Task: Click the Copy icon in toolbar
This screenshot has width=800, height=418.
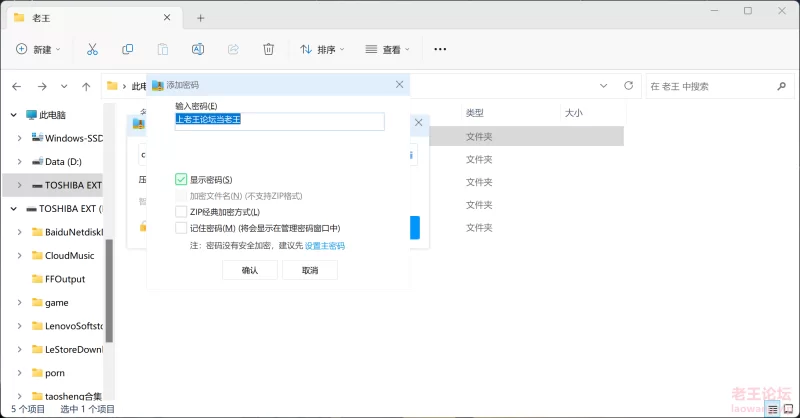Action: [128, 50]
